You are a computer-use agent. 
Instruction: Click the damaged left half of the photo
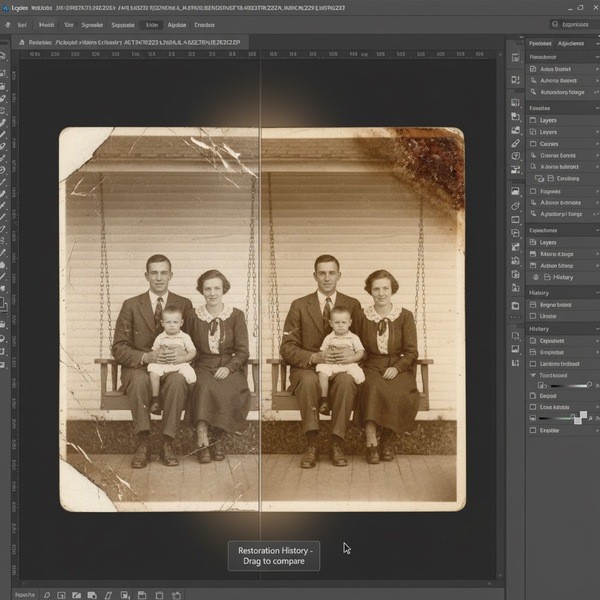pyautogui.click(x=159, y=319)
